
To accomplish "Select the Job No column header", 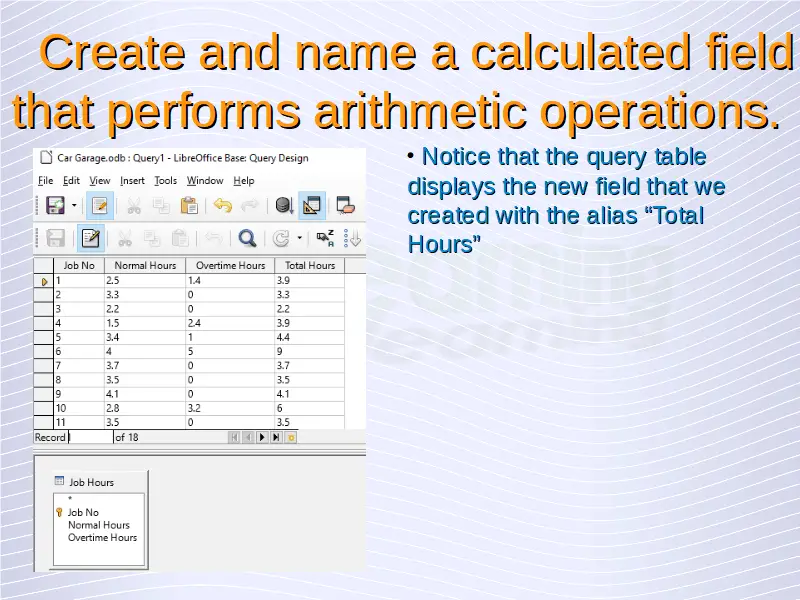I will pyautogui.click(x=79, y=265).
